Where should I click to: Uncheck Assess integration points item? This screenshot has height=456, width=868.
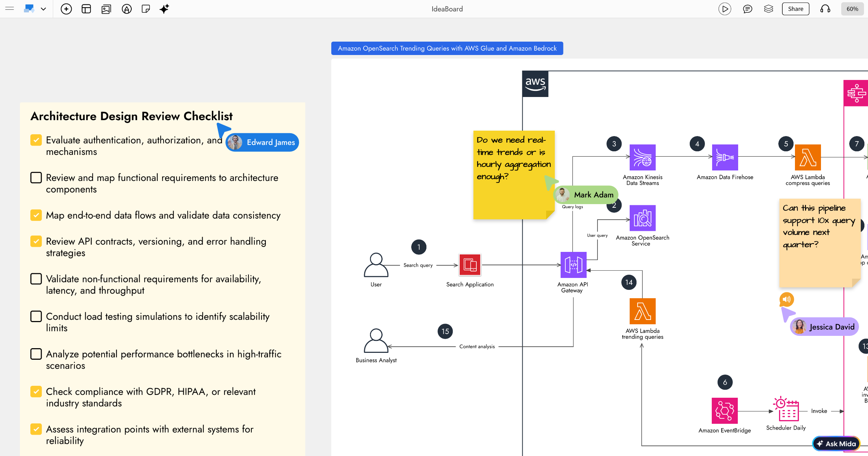36,429
